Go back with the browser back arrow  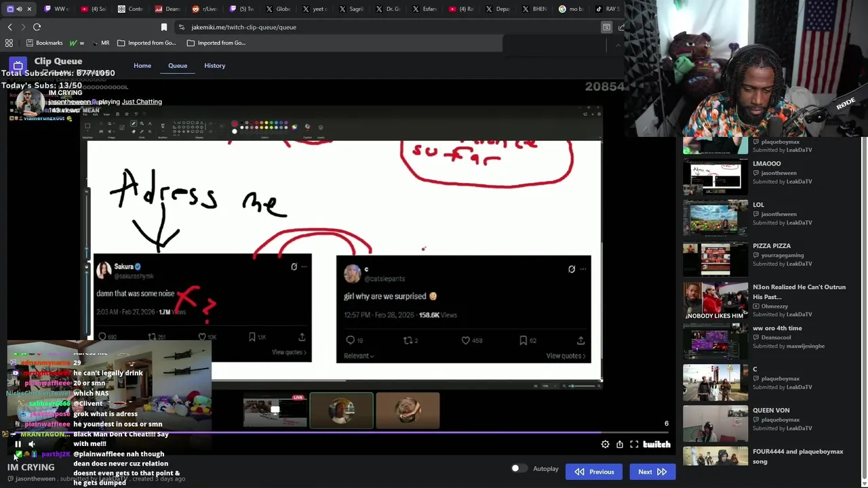[x=9, y=27]
